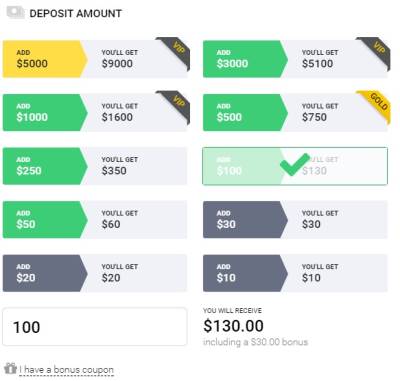Click the VIP ribbon on the $1000 offer
Image resolution: width=400 pixels, height=381 pixels.
174,107
